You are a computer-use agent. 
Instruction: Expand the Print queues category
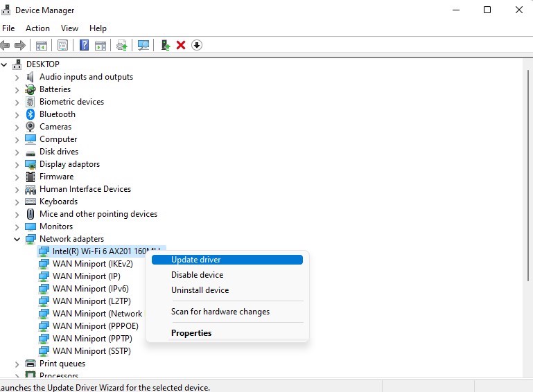(17, 364)
